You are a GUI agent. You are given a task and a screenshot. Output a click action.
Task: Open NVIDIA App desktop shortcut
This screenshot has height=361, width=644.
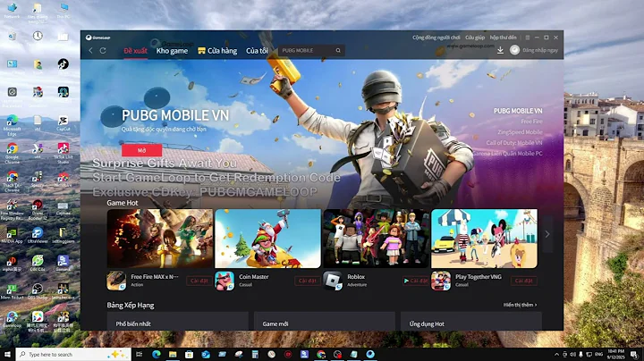click(x=12, y=236)
